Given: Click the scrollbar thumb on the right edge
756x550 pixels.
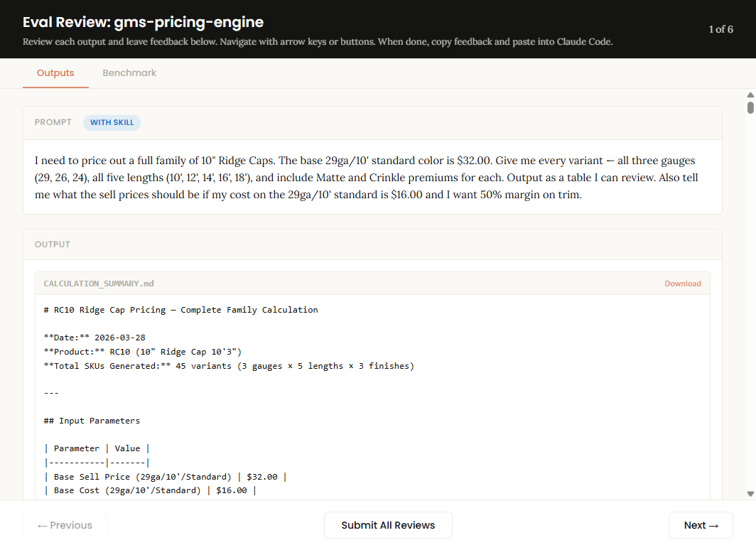Looking at the screenshot, I should click(x=750, y=108).
